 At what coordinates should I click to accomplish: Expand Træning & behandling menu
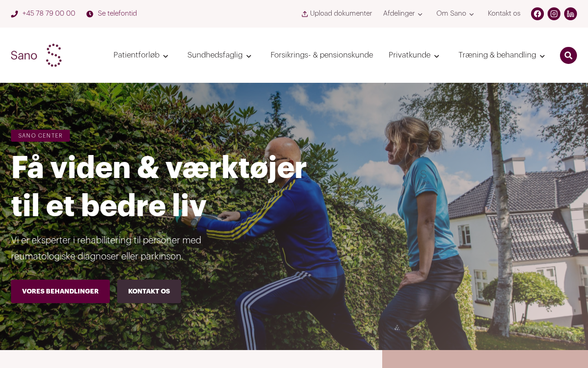[x=502, y=55]
